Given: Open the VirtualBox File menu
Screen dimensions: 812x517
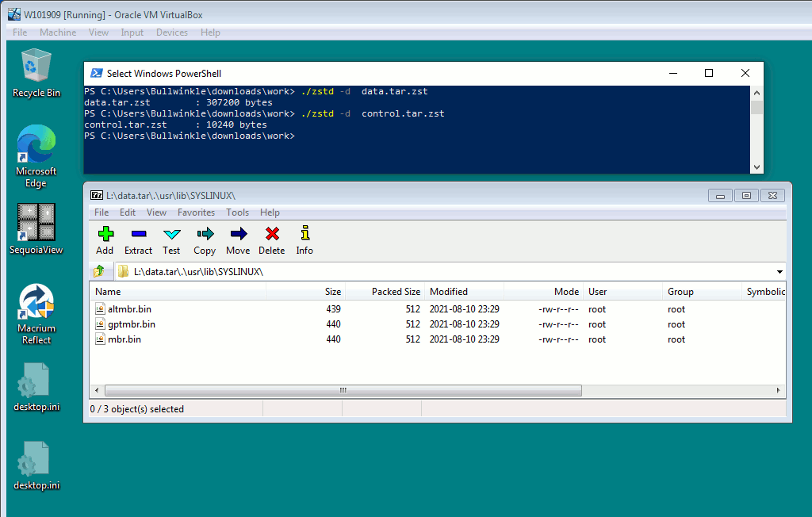Looking at the screenshot, I should pyautogui.click(x=20, y=33).
